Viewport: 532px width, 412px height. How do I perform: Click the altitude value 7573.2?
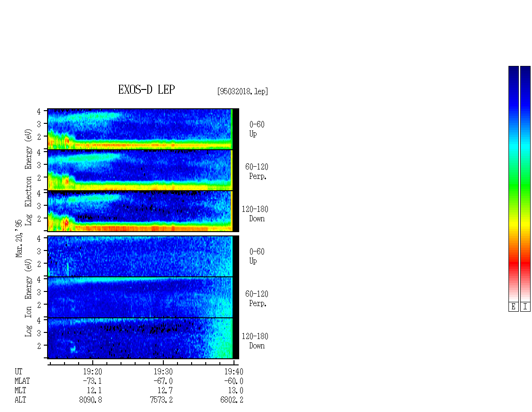pyautogui.click(x=161, y=400)
